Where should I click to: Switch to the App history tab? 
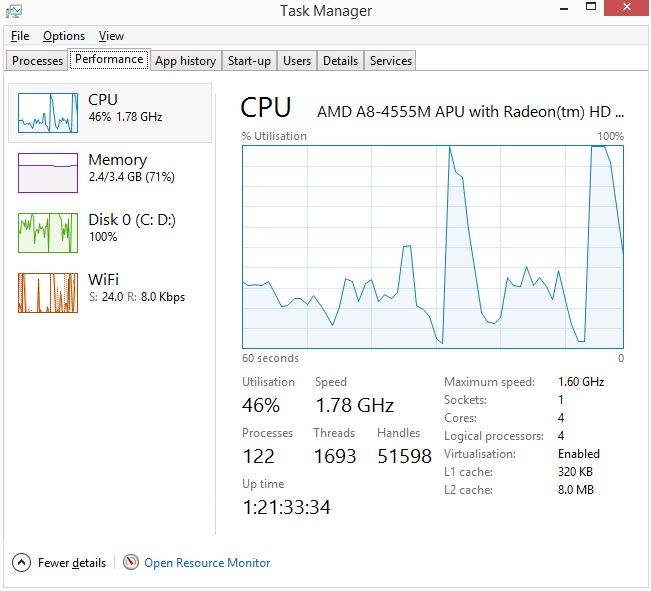tap(185, 61)
